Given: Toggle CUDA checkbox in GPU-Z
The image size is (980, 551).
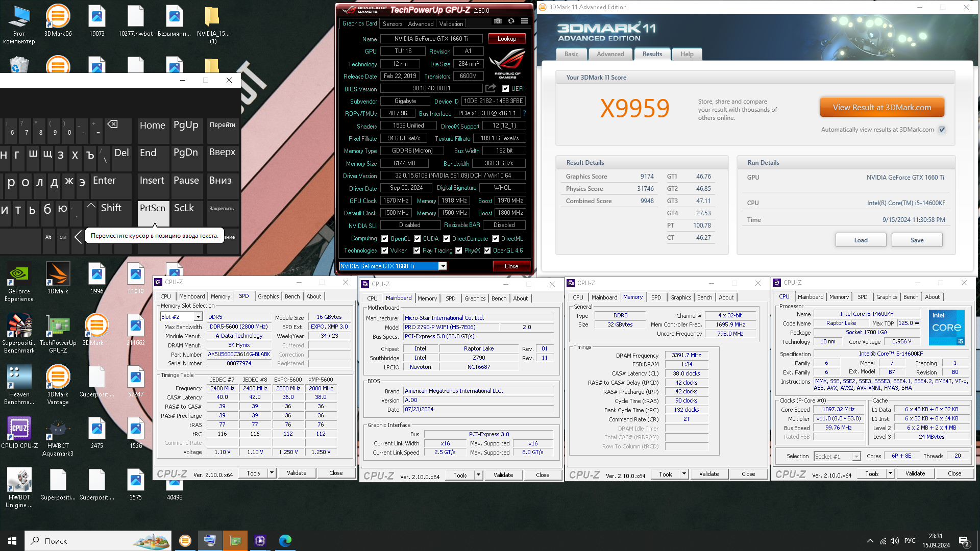Looking at the screenshot, I should 418,238.
